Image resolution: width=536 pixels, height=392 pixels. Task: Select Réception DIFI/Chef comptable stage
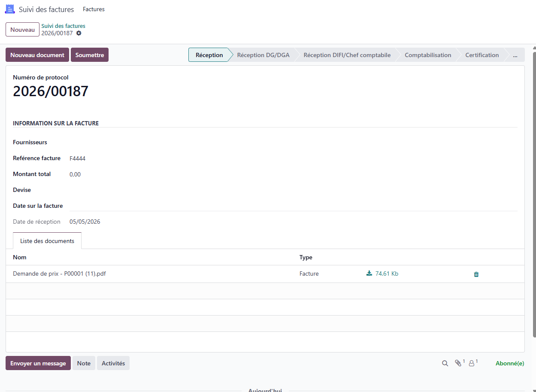(x=347, y=55)
